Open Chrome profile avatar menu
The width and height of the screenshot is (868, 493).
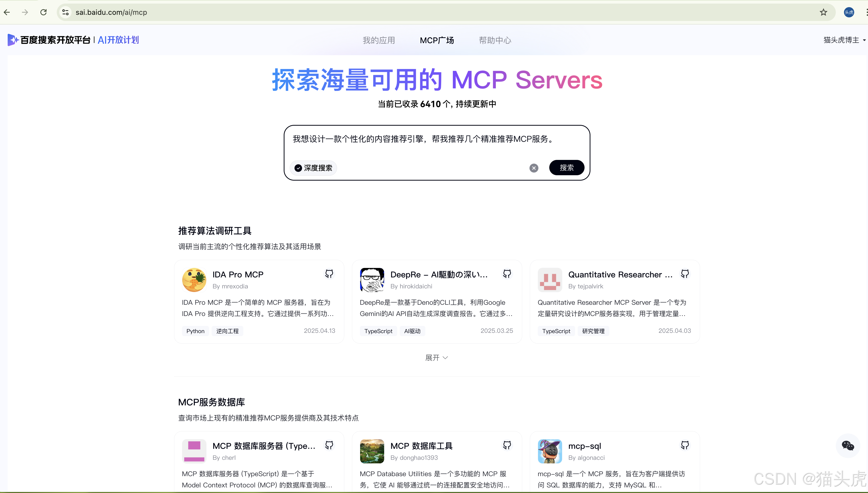[x=849, y=13]
